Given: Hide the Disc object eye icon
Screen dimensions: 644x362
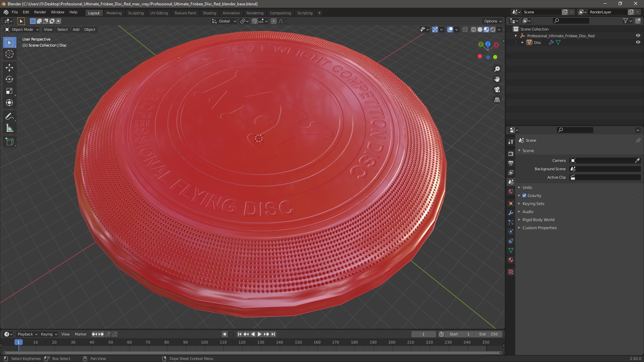Looking at the screenshot, I should point(638,42).
